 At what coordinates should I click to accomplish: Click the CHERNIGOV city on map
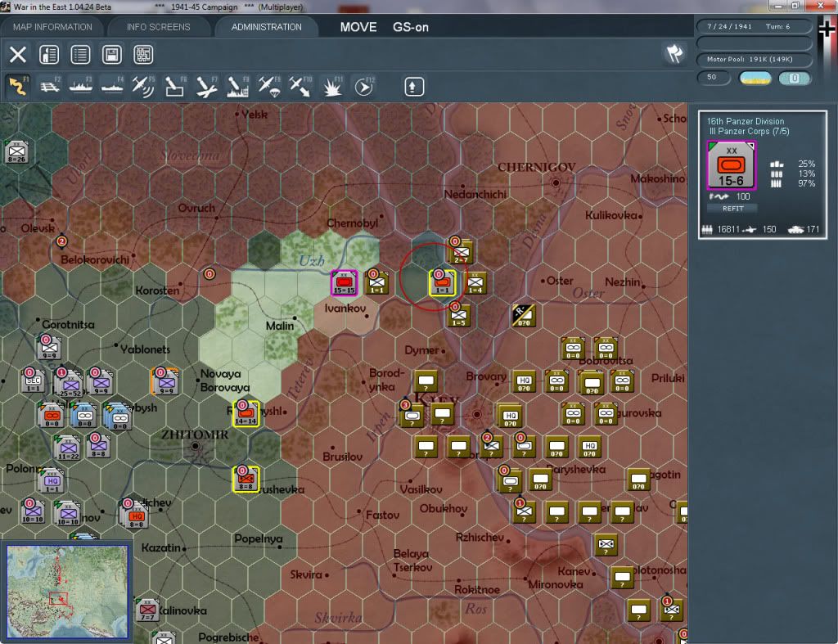pyautogui.click(x=556, y=182)
